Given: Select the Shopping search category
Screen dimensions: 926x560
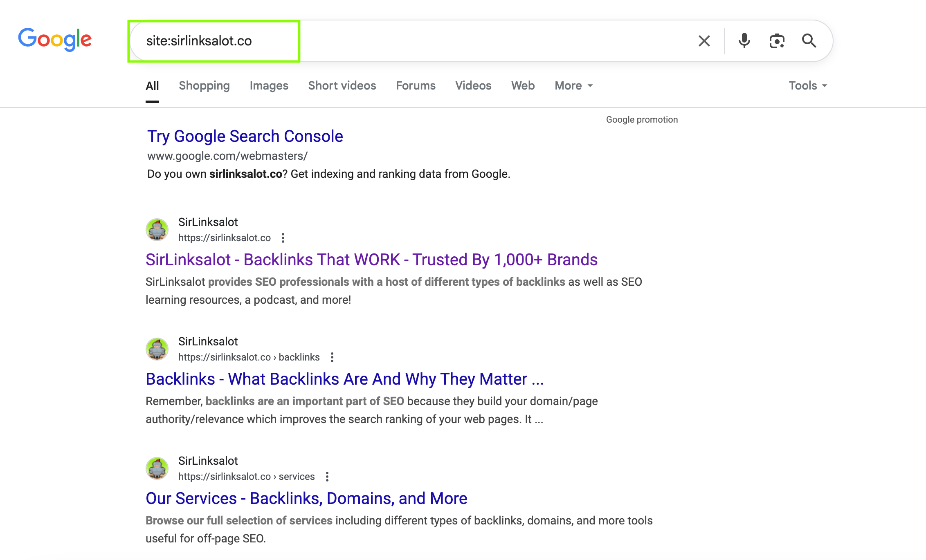Looking at the screenshot, I should [204, 85].
